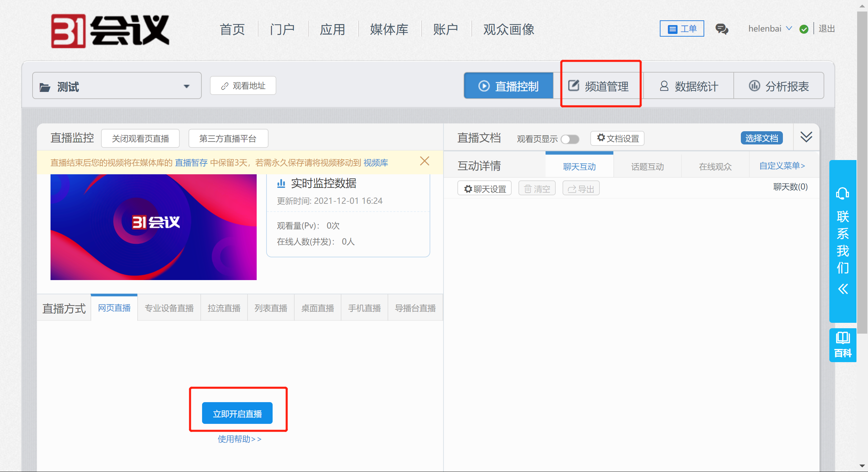Select the 话题互动 tab
Image resolution: width=868 pixels, height=472 pixels.
pos(647,166)
